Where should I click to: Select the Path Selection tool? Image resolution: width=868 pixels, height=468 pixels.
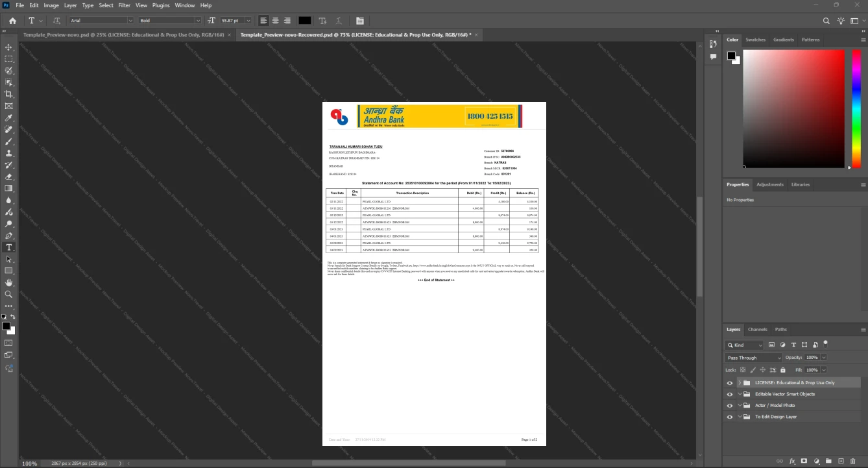tap(8, 259)
